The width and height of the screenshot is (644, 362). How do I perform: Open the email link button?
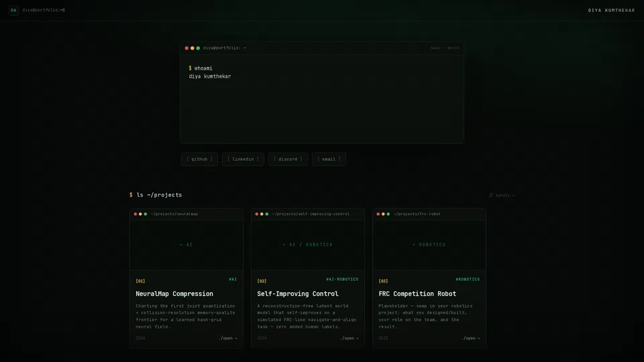(329, 160)
